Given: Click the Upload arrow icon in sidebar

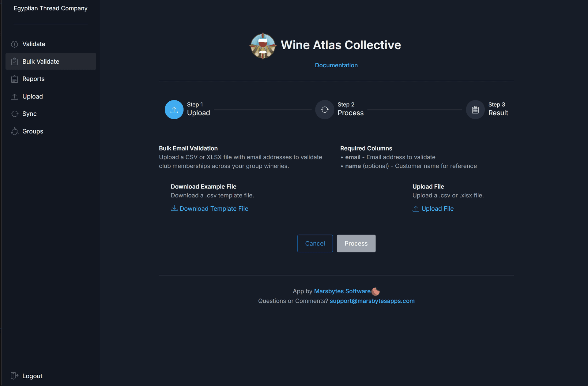Looking at the screenshot, I should pyautogui.click(x=14, y=96).
